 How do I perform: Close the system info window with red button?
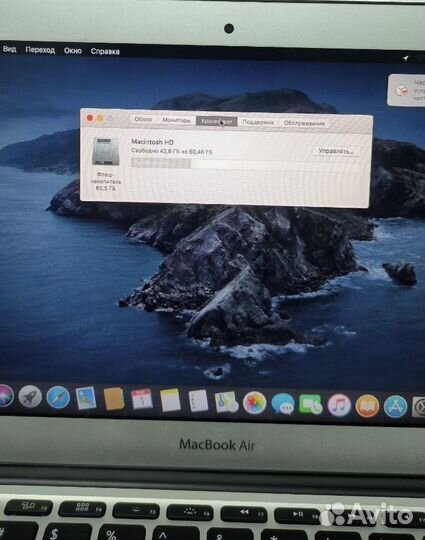pos(90,118)
